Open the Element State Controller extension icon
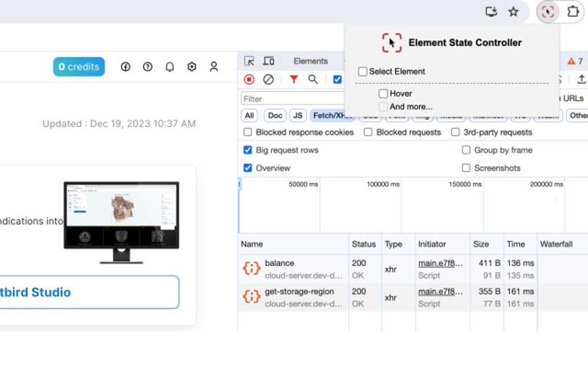This screenshot has height=368, width=588. tap(548, 12)
